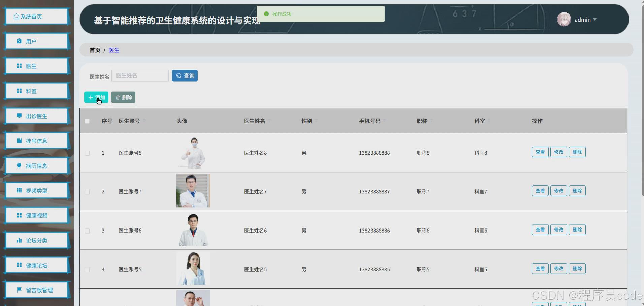Sort by 职称 column arrows
This screenshot has height=306, width=644.
tap(431, 120)
